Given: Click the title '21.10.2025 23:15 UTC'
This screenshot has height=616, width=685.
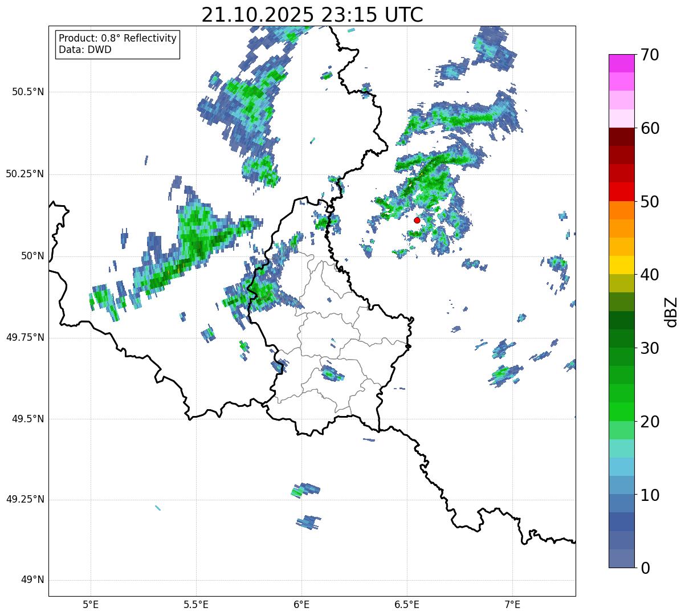Looking at the screenshot, I should pyautogui.click(x=312, y=15).
